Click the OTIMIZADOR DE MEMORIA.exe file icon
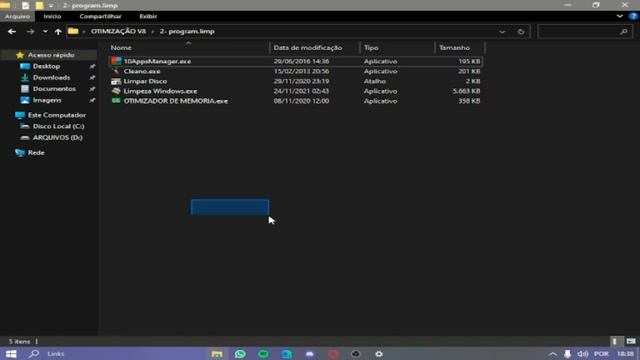Viewport: 640px width, 360px height. [x=116, y=101]
